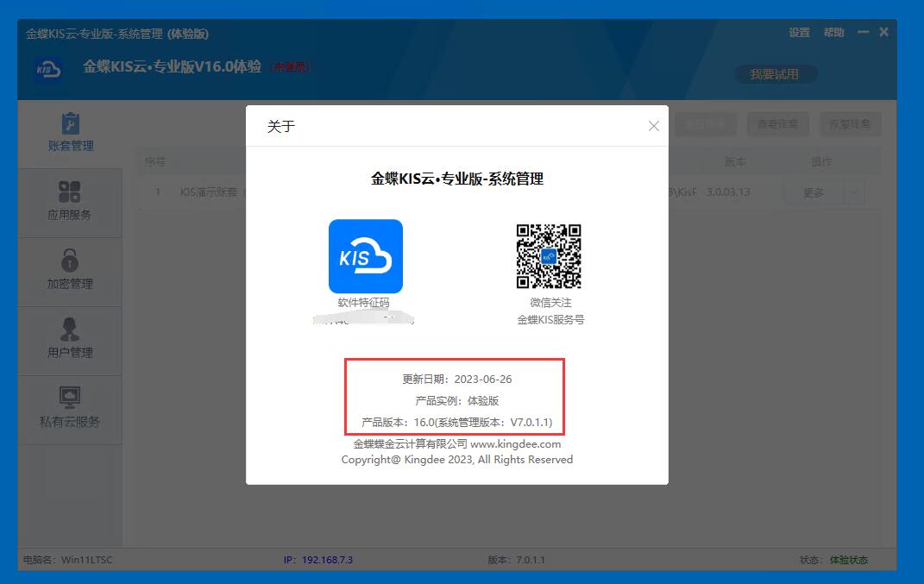Click 电脑名: Win11LTSC in the status bar
The height and width of the screenshot is (584, 924).
pos(68,560)
